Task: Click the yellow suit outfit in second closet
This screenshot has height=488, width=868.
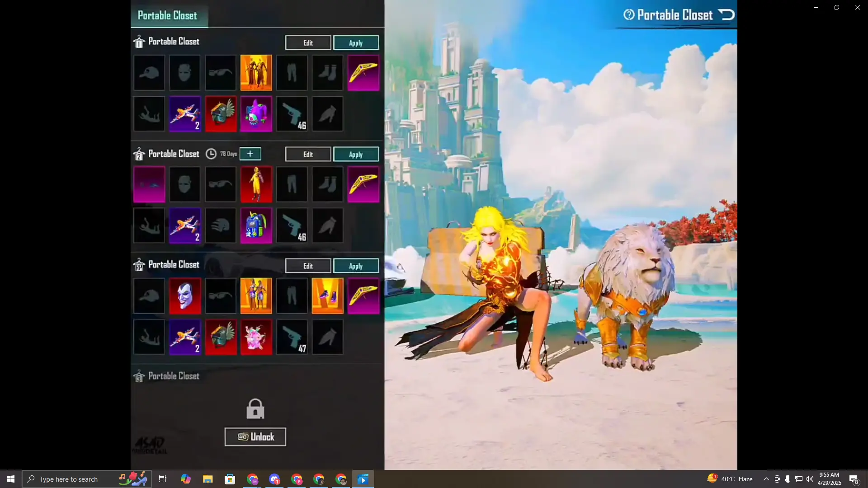Action: click(256, 184)
